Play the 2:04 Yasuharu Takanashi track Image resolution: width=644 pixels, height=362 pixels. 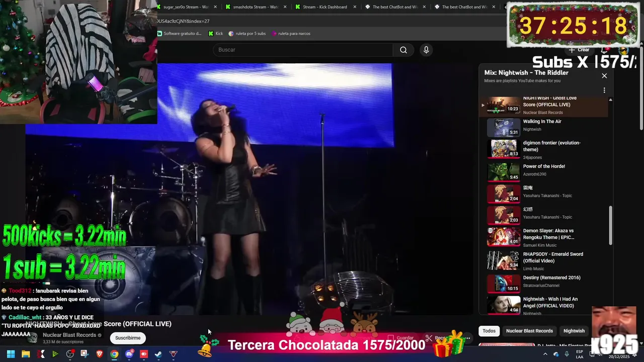pos(543,194)
